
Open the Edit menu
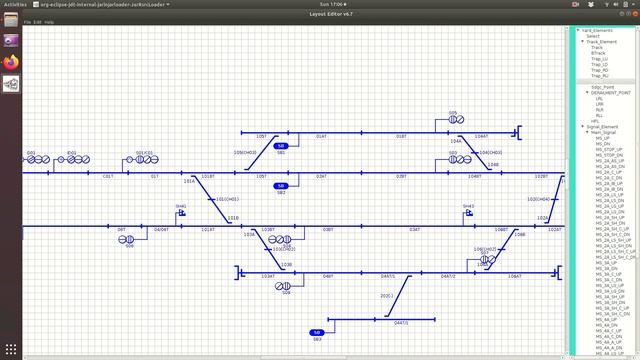tap(38, 22)
